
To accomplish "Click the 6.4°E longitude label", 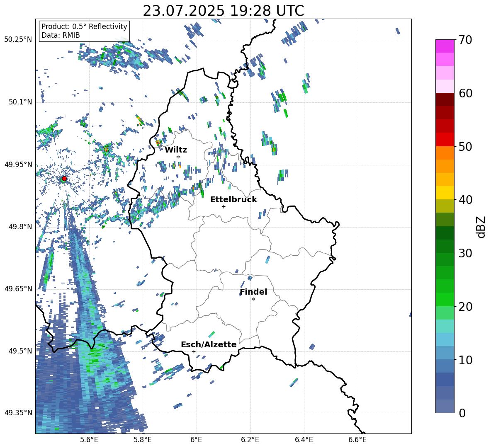I will point(304,440).
